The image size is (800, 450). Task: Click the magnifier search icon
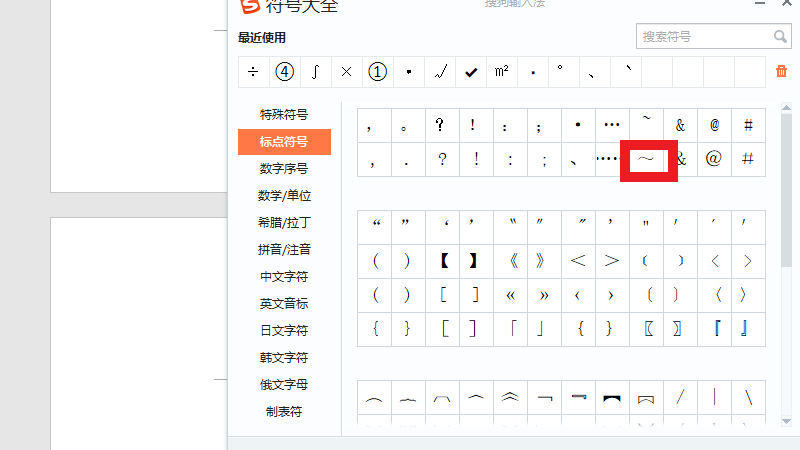pyautogui.click(x=780, y=37)
